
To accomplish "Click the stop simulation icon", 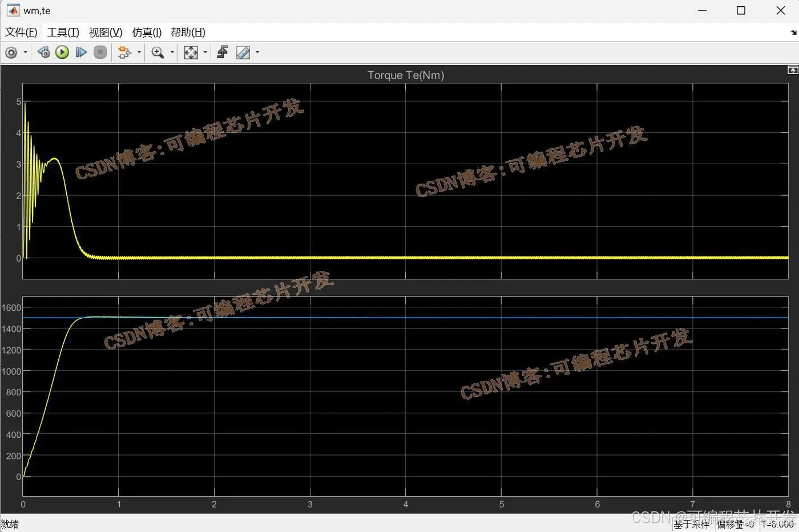I will click(100, 52).
